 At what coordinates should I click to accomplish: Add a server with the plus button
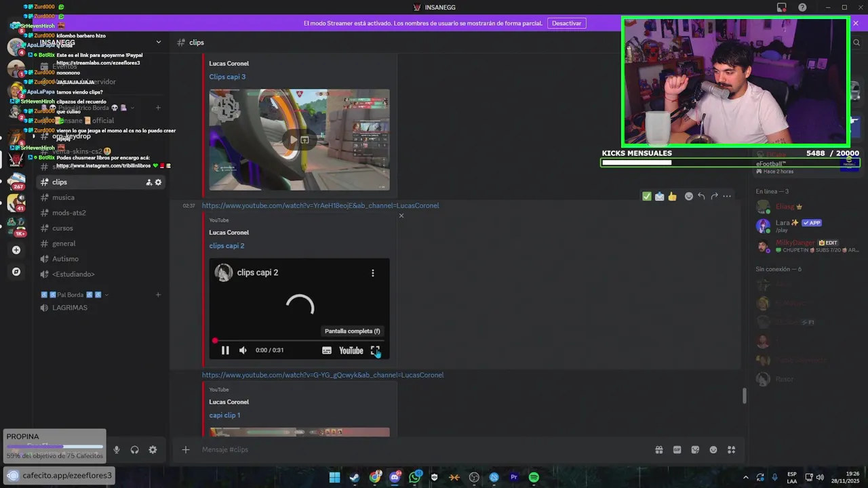[x=16, y=250]
